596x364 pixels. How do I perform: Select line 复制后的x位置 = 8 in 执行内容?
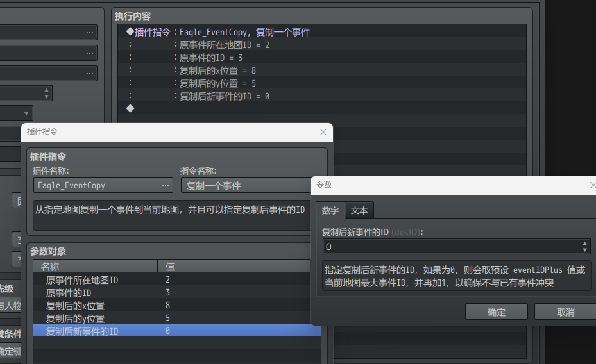tap(322, 70)
